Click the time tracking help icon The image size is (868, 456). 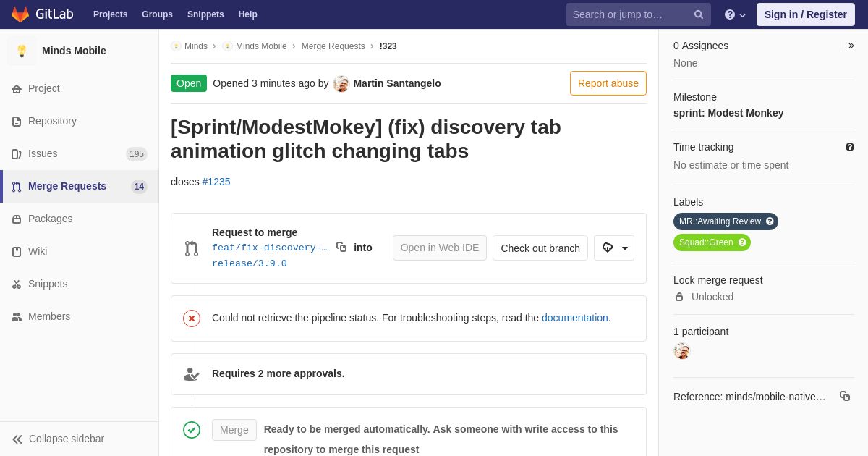[x=850, y=147]
